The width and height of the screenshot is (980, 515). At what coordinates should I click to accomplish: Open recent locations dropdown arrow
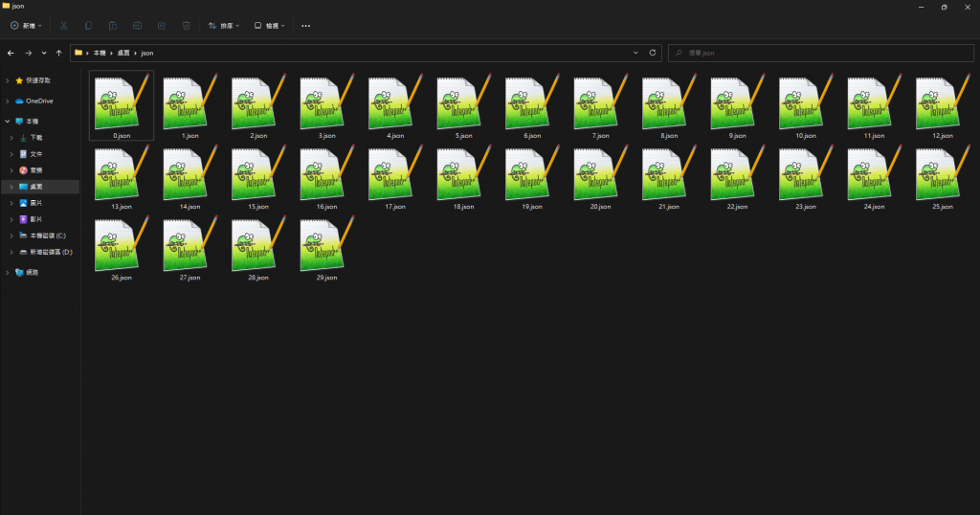pyautogui.click(x=44, y=53)
